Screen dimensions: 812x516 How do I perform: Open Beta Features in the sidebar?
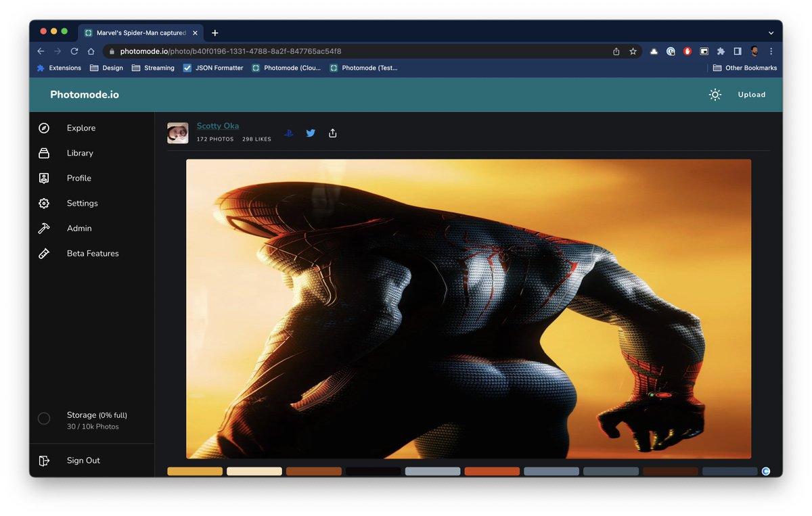pyautogui.click(x=92, y=253)
